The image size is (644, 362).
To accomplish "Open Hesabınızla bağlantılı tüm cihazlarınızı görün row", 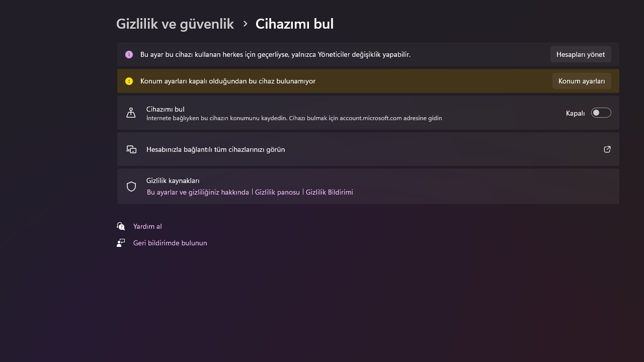I will (x=215, y=149).
